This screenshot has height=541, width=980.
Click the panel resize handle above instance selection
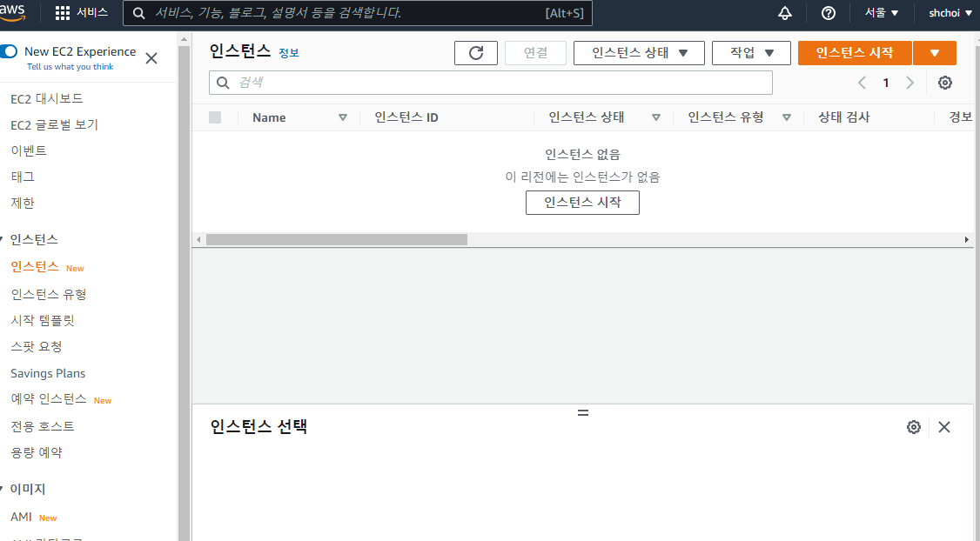pos(583,413)
